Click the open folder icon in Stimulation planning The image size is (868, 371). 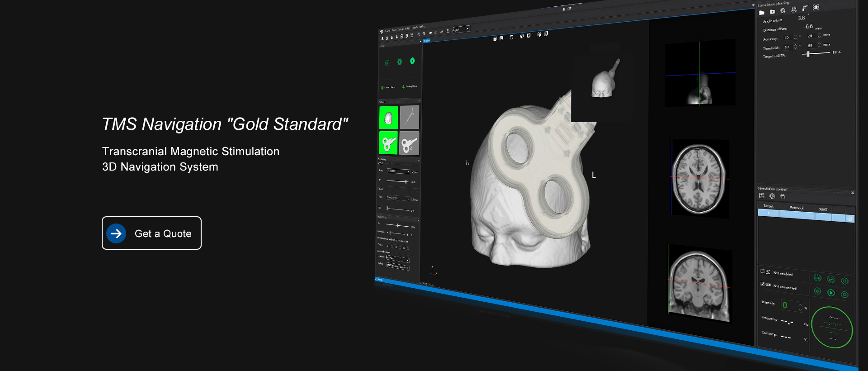pyautogui.click(x=762, y=12)
